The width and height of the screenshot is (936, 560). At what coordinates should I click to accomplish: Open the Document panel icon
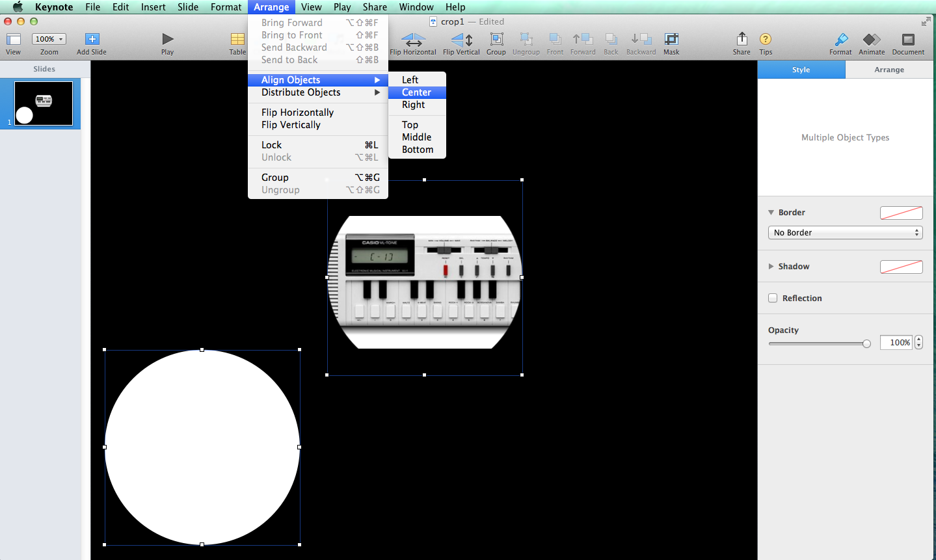(907, 40)
